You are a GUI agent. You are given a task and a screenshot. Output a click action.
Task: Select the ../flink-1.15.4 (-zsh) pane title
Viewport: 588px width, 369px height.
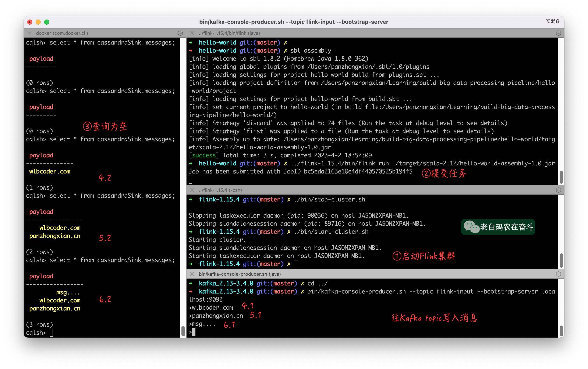[220, 190]
